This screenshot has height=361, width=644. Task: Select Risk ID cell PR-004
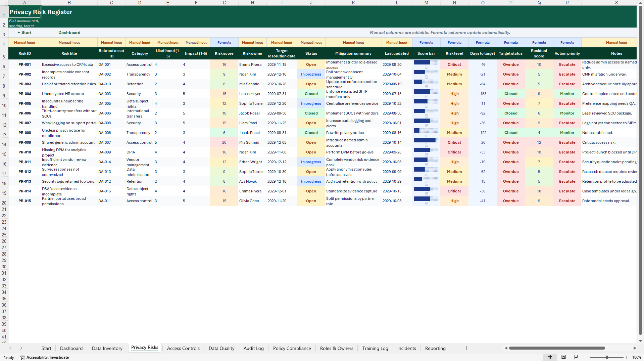click(24, 94)
